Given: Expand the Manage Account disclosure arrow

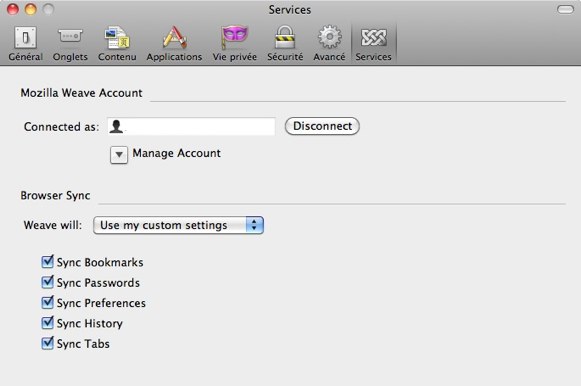Looking at the screenshot, I should [119, 155].
